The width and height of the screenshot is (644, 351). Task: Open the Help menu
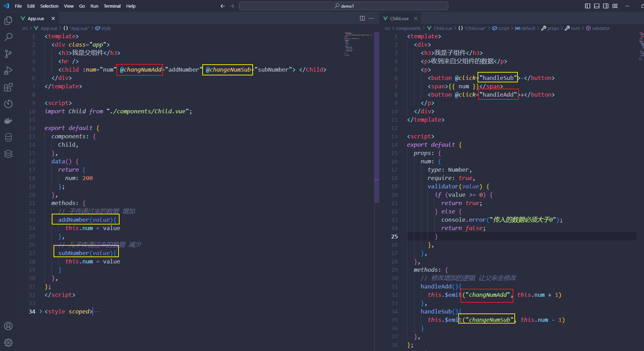[x=131, y=6]
